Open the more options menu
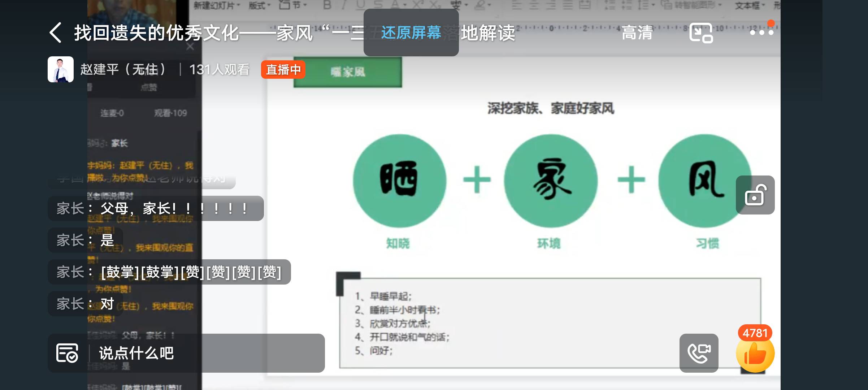The height and width of the screenshot is (390, 868). tap(762, 33)
